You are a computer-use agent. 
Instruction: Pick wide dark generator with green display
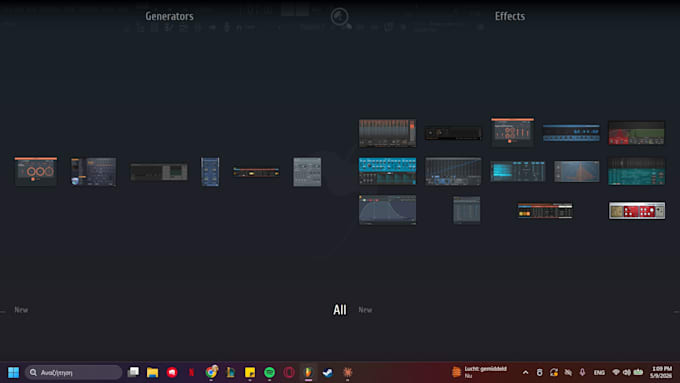tap(159, 172)
